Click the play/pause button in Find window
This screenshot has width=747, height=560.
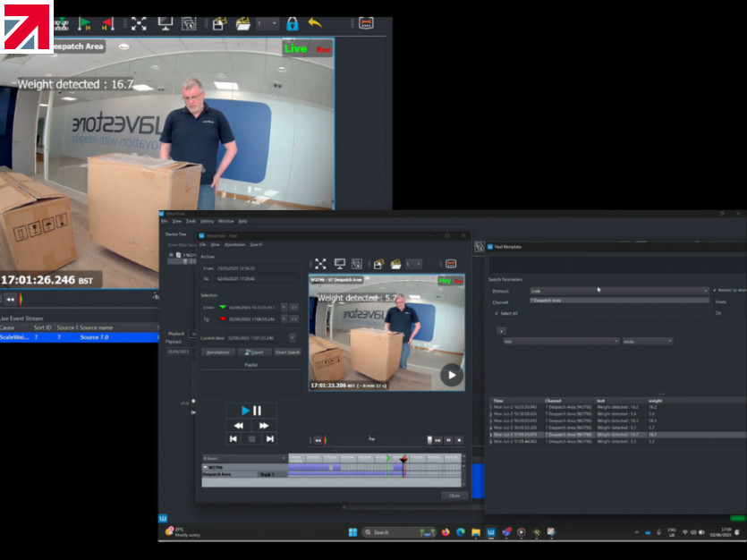coord(251,411)
